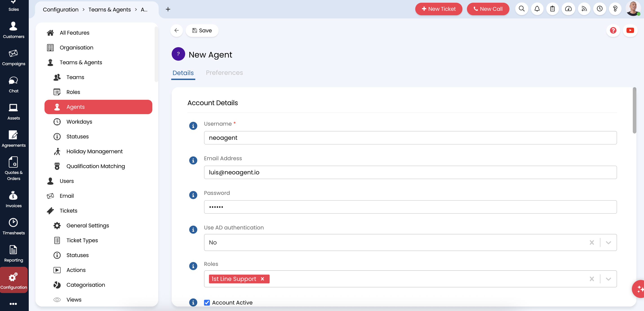Open Teams & Agents from the breadcrumb
The height and width of the screenshot is (311, 644).
109,9
